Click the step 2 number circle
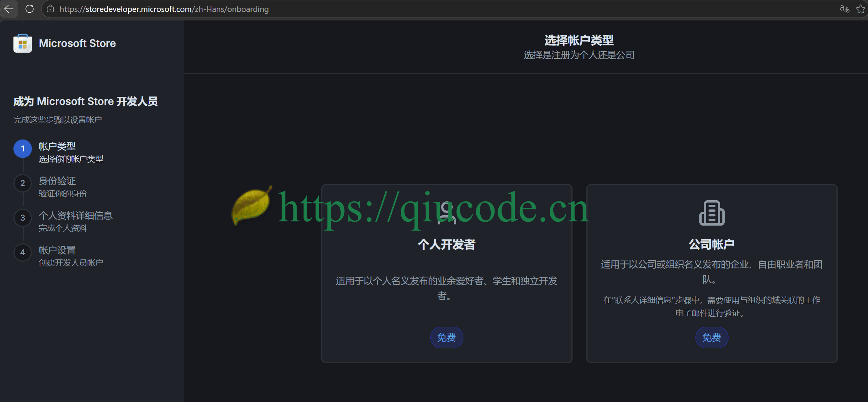This screenshot has height=402, width=868. pos(23,183)
